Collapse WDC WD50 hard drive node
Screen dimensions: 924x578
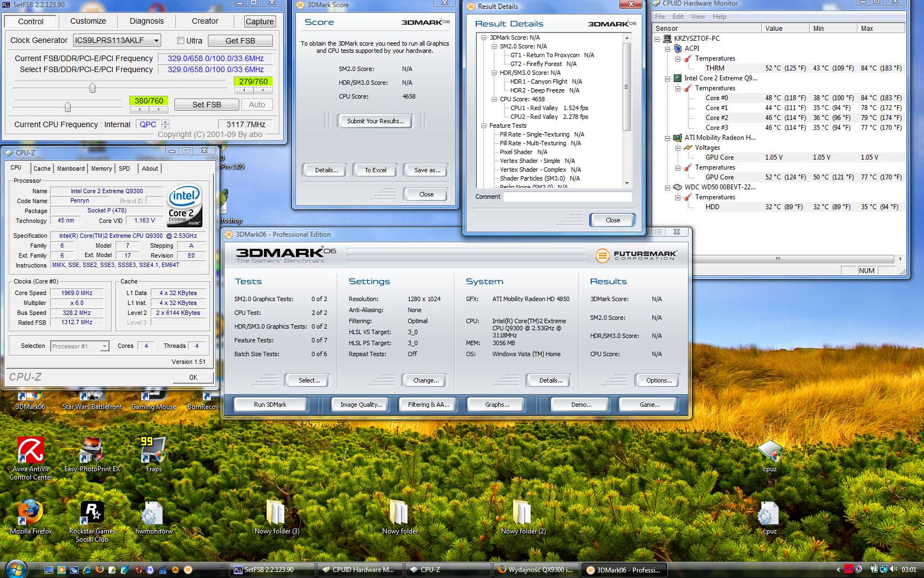(668, 187)
